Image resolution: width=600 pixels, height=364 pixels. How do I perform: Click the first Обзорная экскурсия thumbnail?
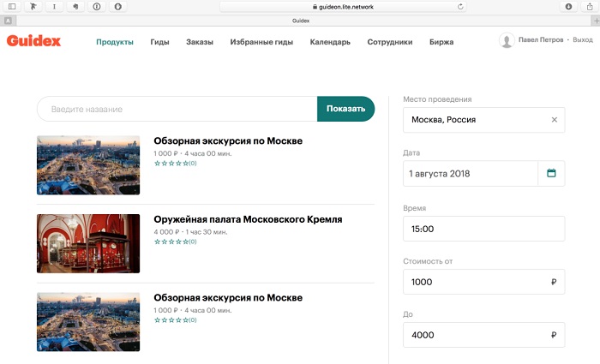(88, 165)
